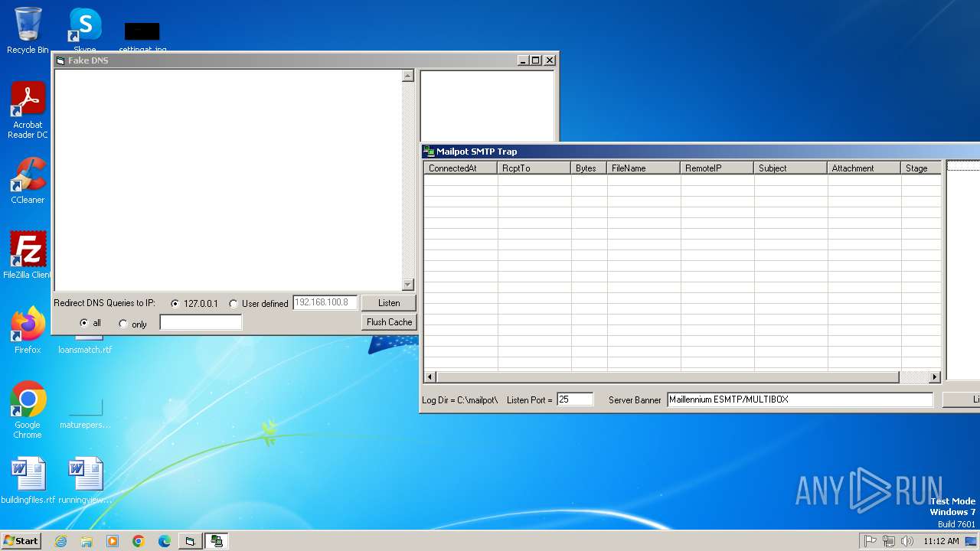980x551 pixels.
Task: Select the 'only' queries radio button
Action: coord(123,324)
